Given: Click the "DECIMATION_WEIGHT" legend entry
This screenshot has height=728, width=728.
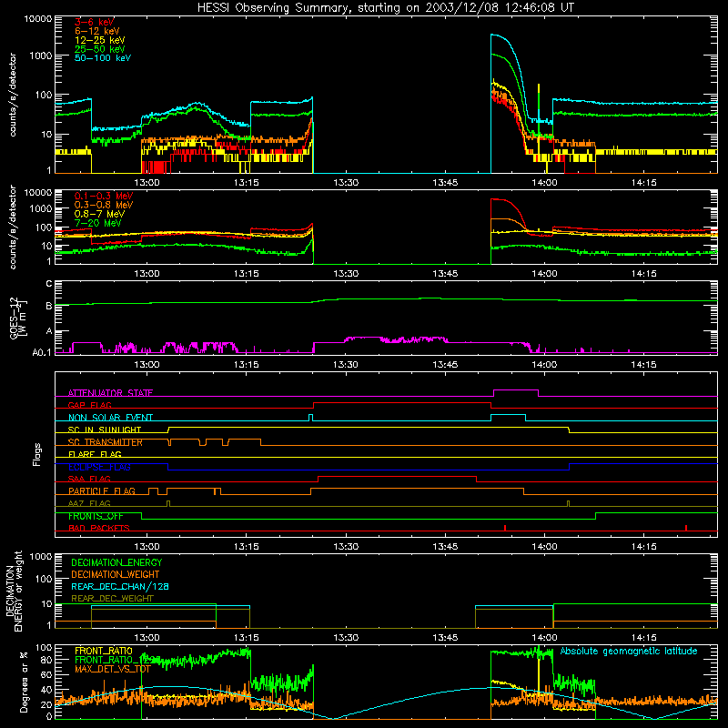Looking at the screenshot, I should coord(116,574).
